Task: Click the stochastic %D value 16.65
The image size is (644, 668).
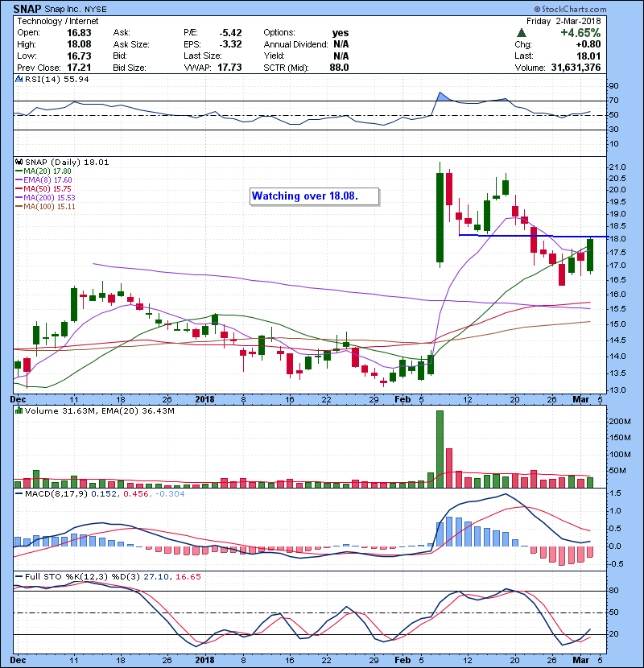Action: click(x=188, y=576)
